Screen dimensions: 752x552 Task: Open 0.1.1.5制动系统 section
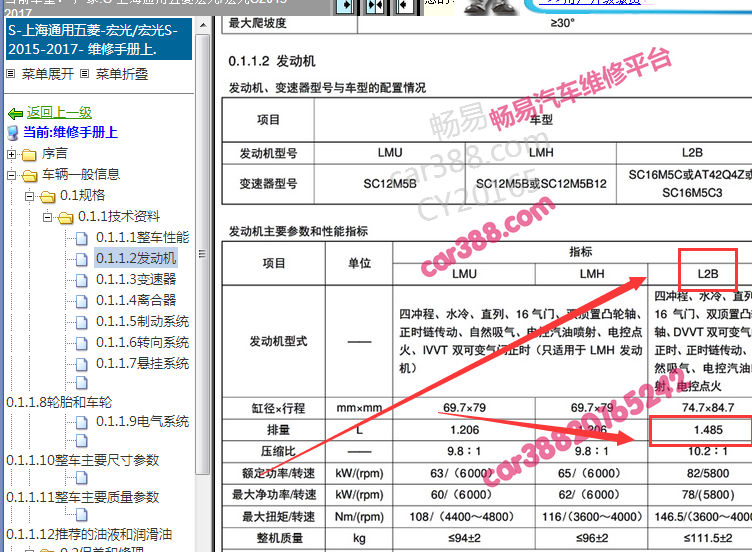point(142,322)
